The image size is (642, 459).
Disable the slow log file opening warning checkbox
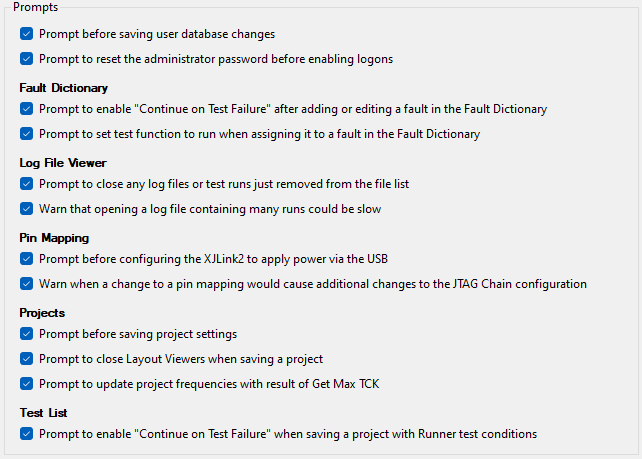(26, 209)
